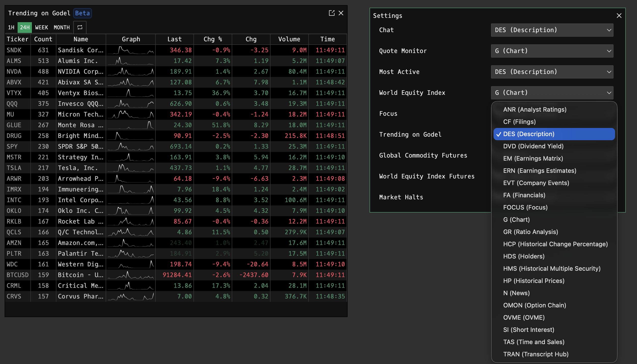Close the Settings dialog
The width and height of the screenshot is (637, 364).
pyautogui.click(x=619, y=16)
